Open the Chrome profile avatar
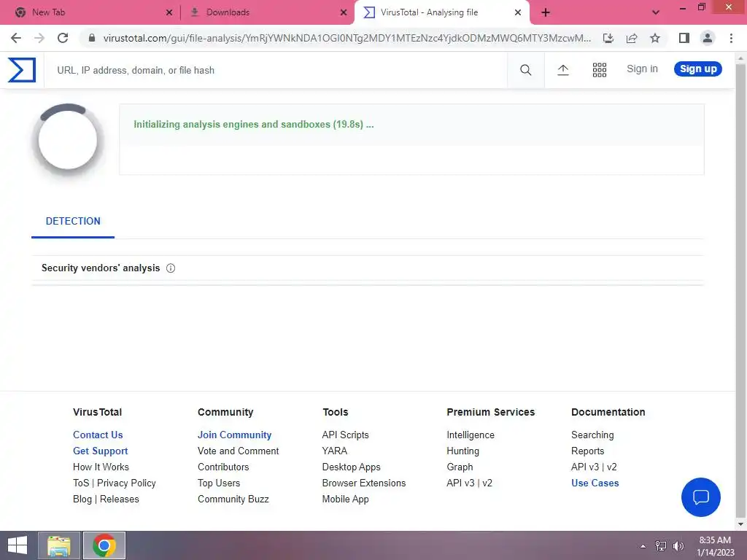 (x=708, y=38)
